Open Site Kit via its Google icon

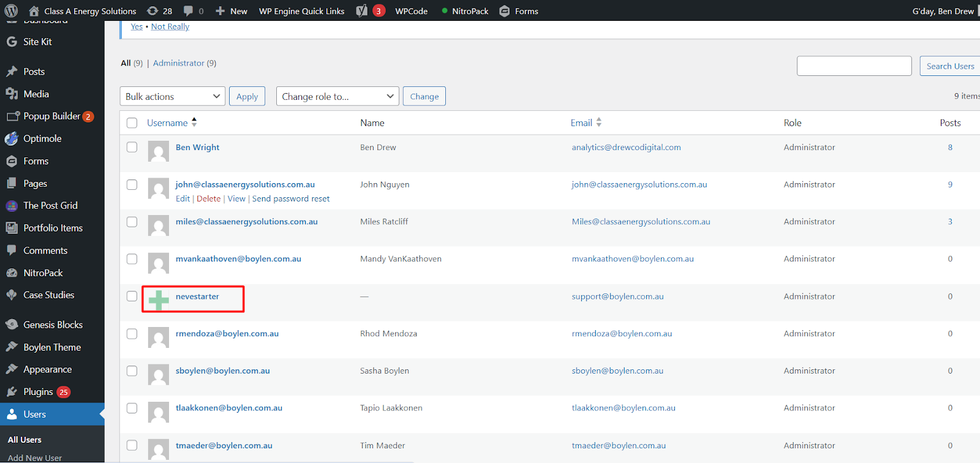[12, 42]
